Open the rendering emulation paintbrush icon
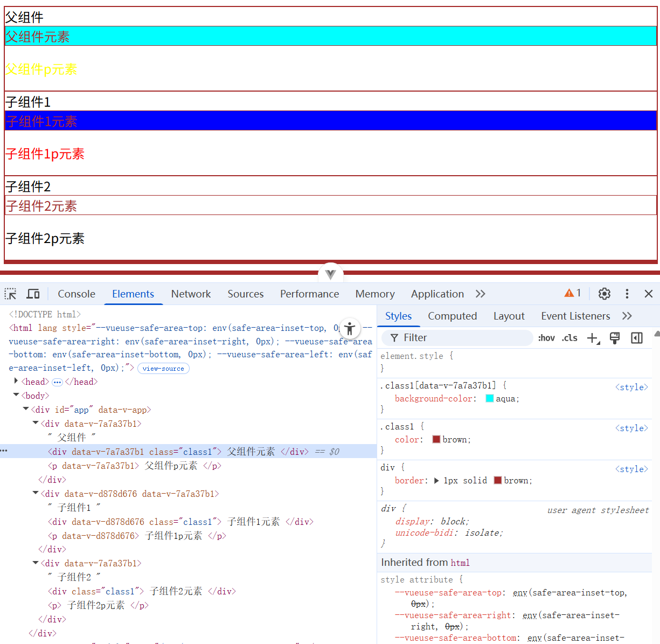This screenshot has height=644, width=660. [x=614, y=338]
